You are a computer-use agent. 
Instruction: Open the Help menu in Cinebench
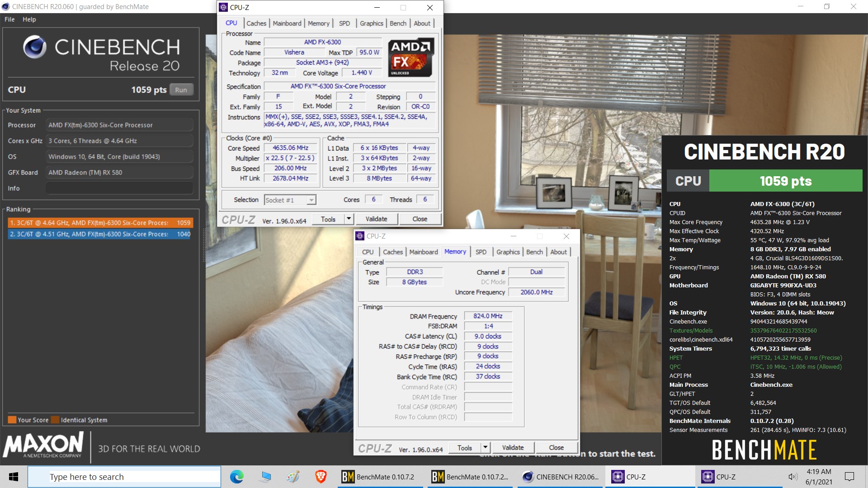tap(29, 19)
